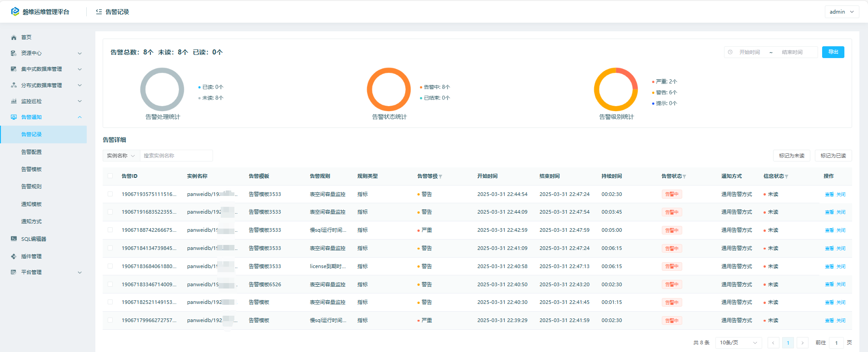
Task: Click end time 2025-03-31 22:47:54 cell
Action: click(x=565, y=212)
